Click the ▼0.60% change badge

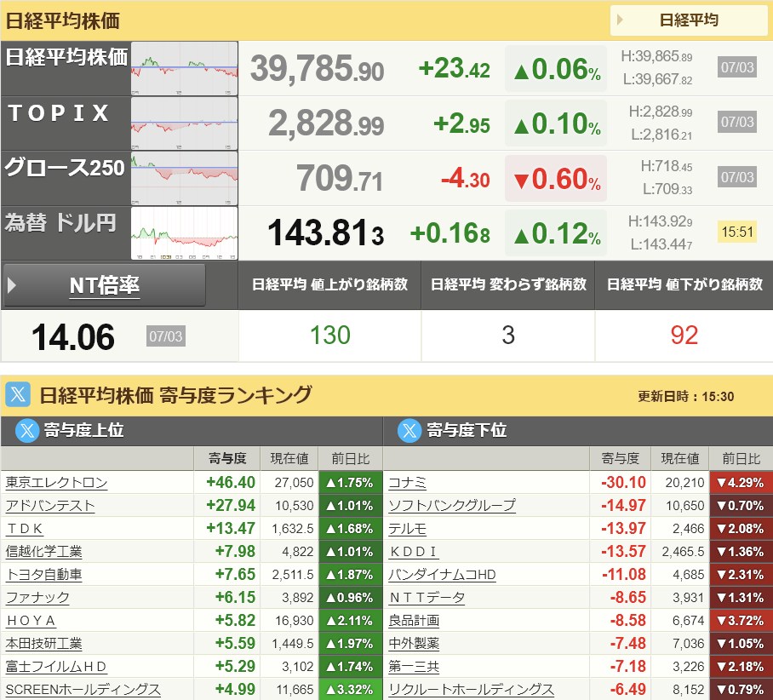(556, 179)
